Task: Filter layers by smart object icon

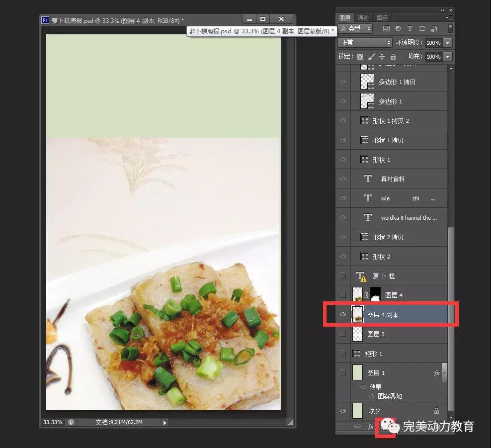Action: point(434,29)
